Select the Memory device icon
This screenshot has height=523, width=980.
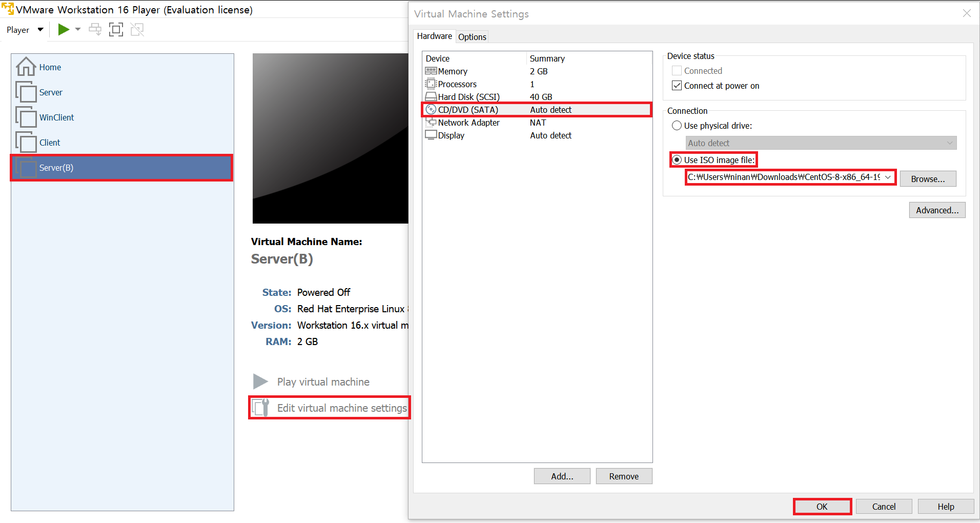pyautogui.click(x=431, y=71)
